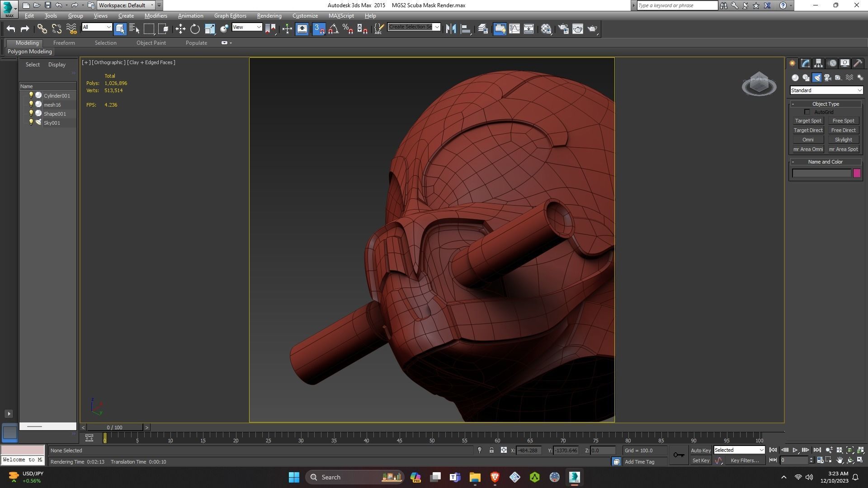Switch to the Freeform ribbon tab

[x=64, y=43]
